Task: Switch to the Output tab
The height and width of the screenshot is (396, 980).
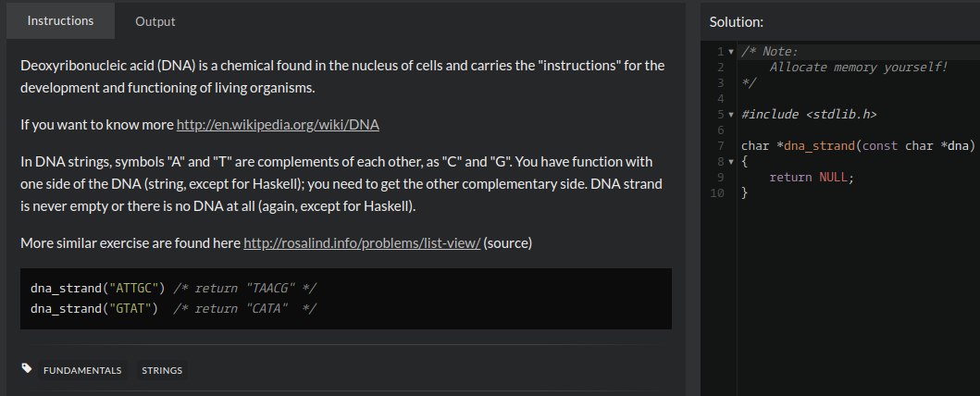Action: [x=155, y=21]
